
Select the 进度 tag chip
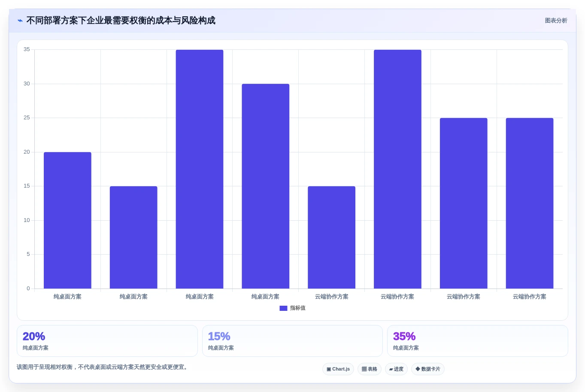point(396,369)
